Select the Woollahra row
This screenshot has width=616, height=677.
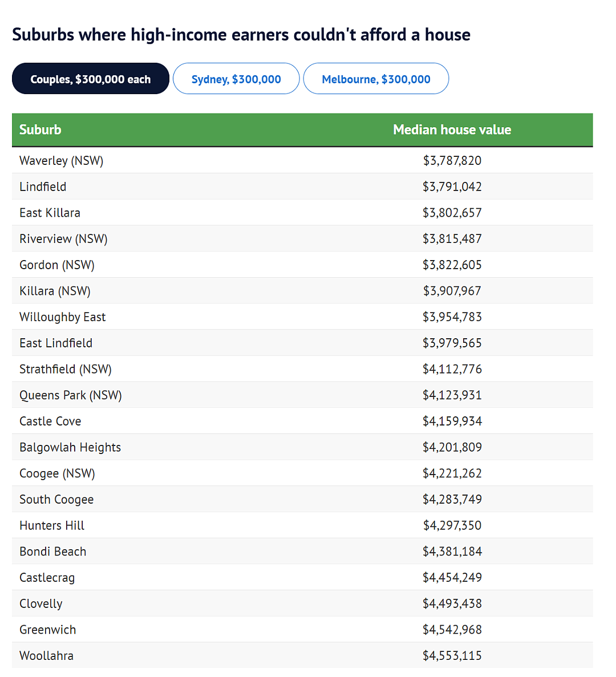coord(302,655)
